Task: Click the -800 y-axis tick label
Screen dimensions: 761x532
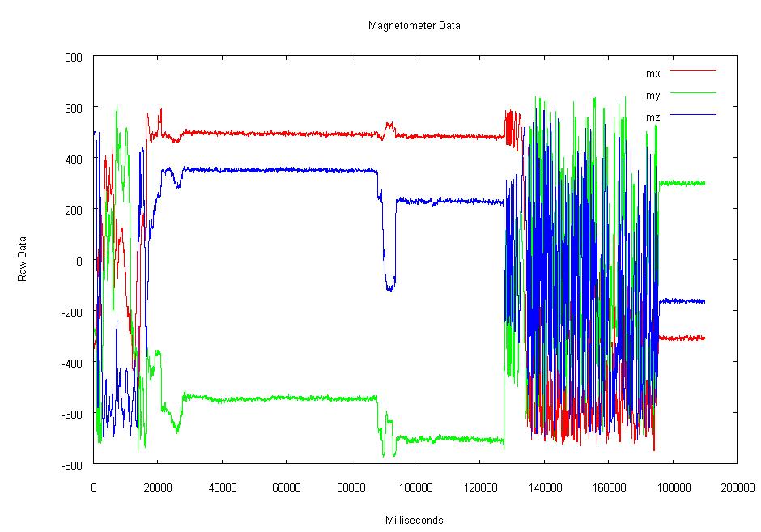Action: click(73, 466)
